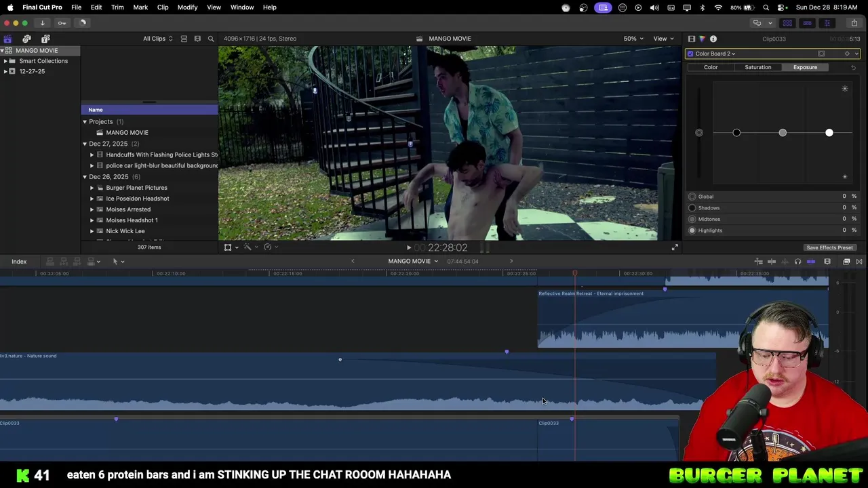
Task: Click the MANGO MOVIE timeline title dropdown
Action: click(413, 262)
